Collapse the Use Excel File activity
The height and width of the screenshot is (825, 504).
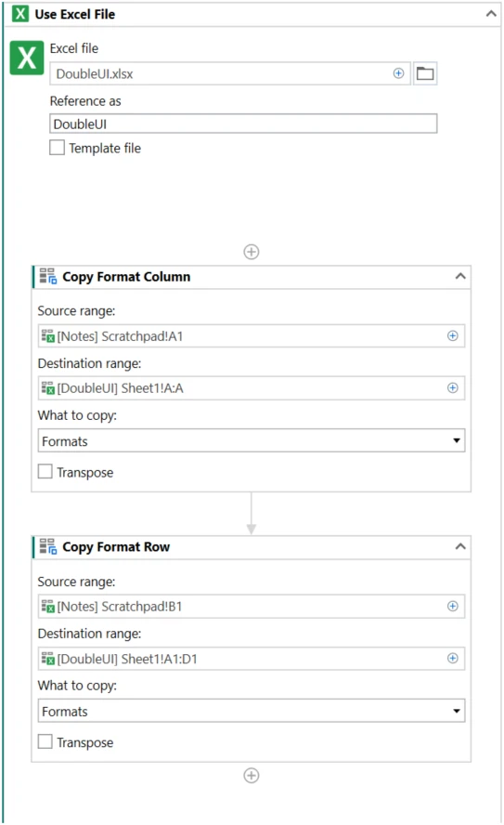pos(491,14)
